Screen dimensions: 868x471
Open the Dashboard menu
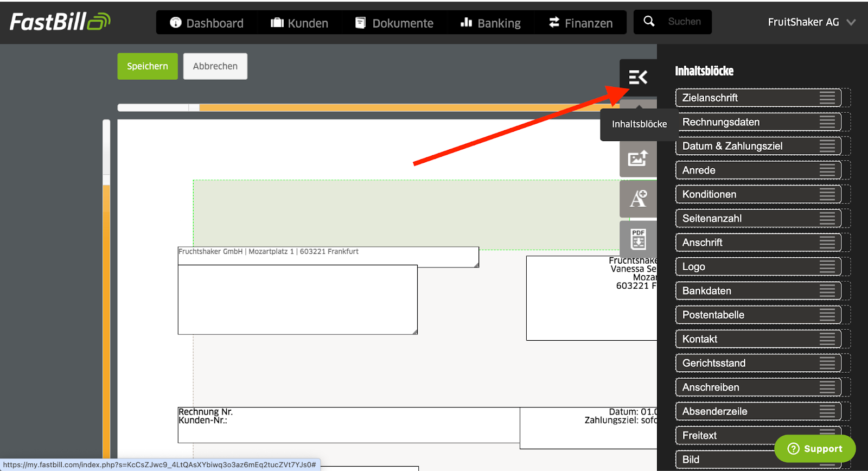click(207, 23)
